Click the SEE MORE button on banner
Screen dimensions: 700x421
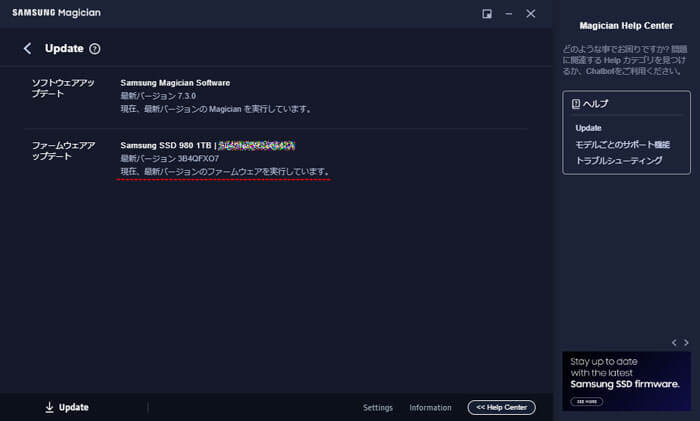(x=587, y=401)
